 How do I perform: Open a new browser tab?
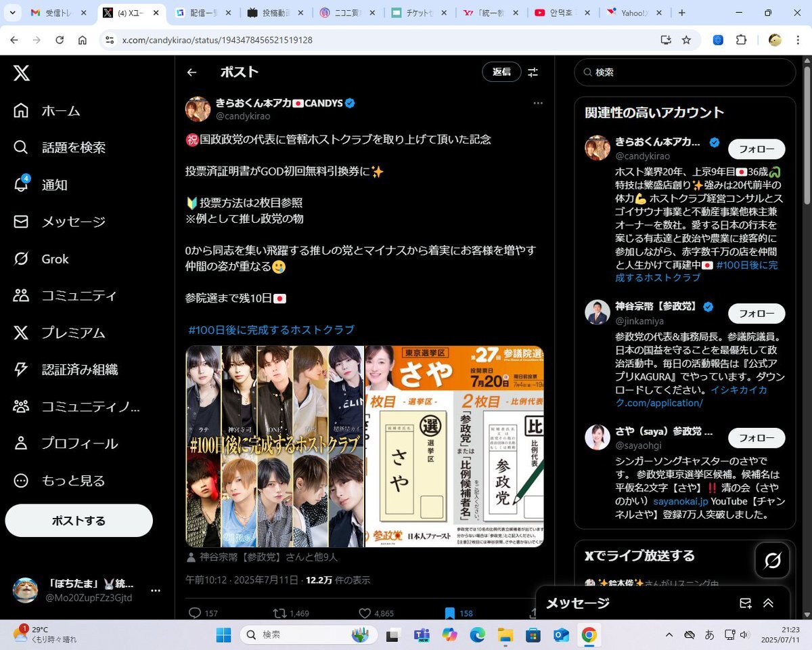pos(681,13)
